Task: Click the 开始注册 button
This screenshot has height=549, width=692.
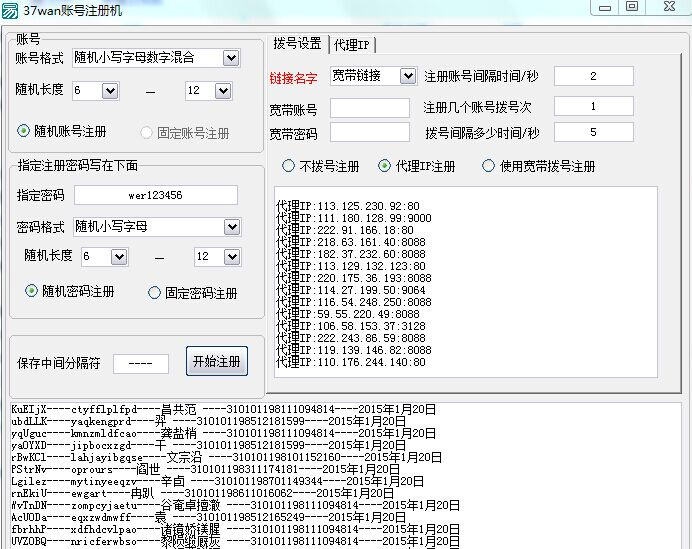Action: (x=217, y=361)
